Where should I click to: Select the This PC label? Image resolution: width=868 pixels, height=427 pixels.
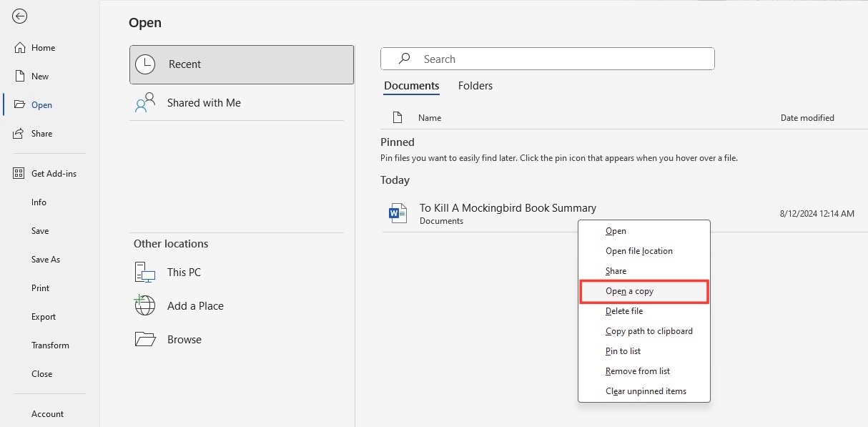[184, 273]
